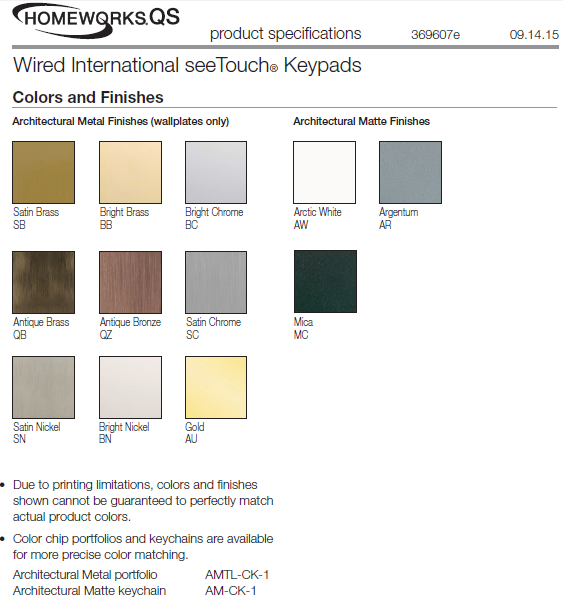The height and width of the screenshot is (604, 563).
Task: Select the Antique Bronze swatch
Action: 131,282
